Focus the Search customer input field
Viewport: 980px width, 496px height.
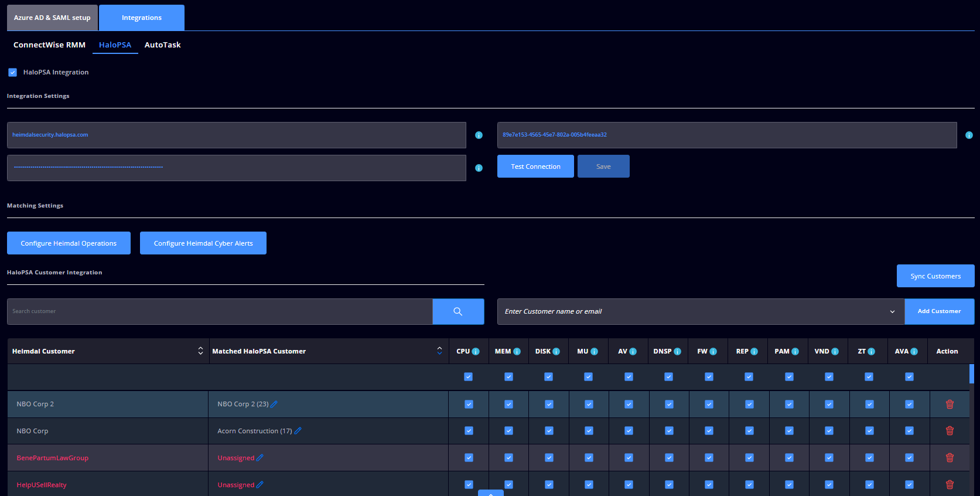[x=220, y=311]
